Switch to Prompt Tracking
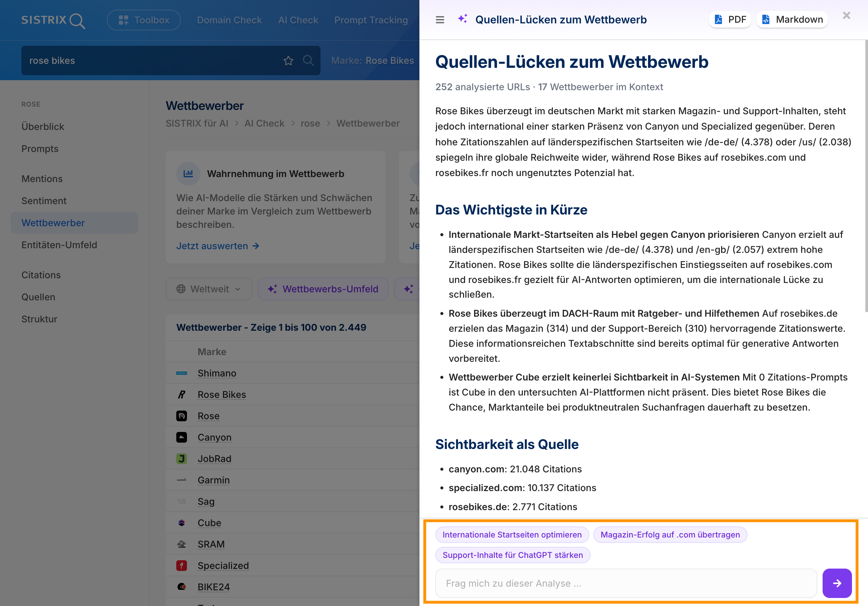868x606 pixels. (371, 20)
